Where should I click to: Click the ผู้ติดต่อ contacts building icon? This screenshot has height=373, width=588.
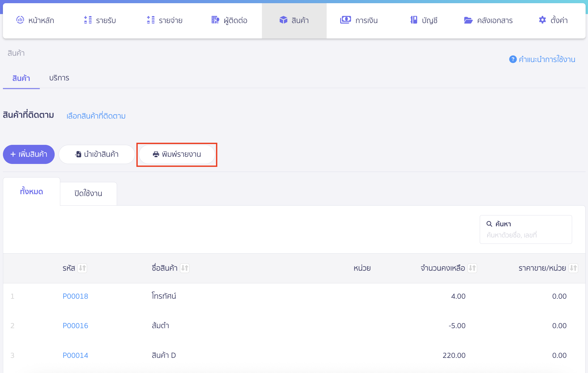215,20
